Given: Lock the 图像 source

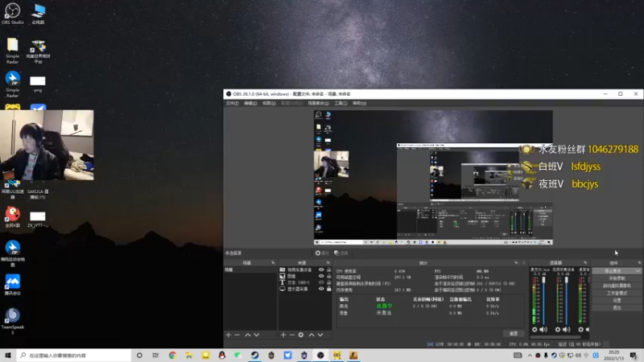Looking at the screenshot, I should (328, 276).
